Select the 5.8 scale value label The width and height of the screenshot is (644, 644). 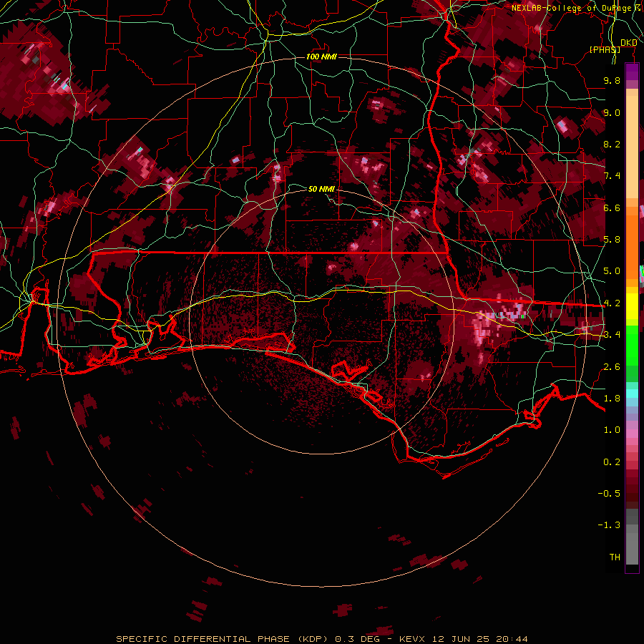click(x=612, y=240)
